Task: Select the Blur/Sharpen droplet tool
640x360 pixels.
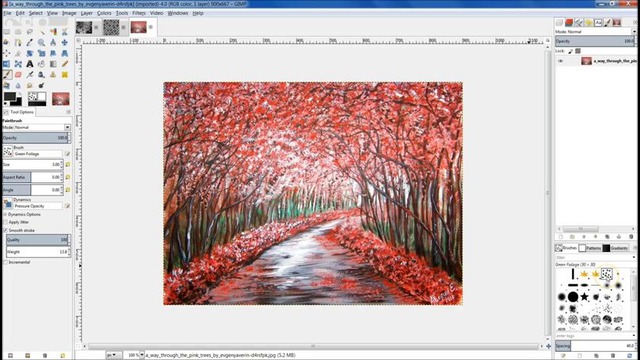Action: tap(18, 85)
